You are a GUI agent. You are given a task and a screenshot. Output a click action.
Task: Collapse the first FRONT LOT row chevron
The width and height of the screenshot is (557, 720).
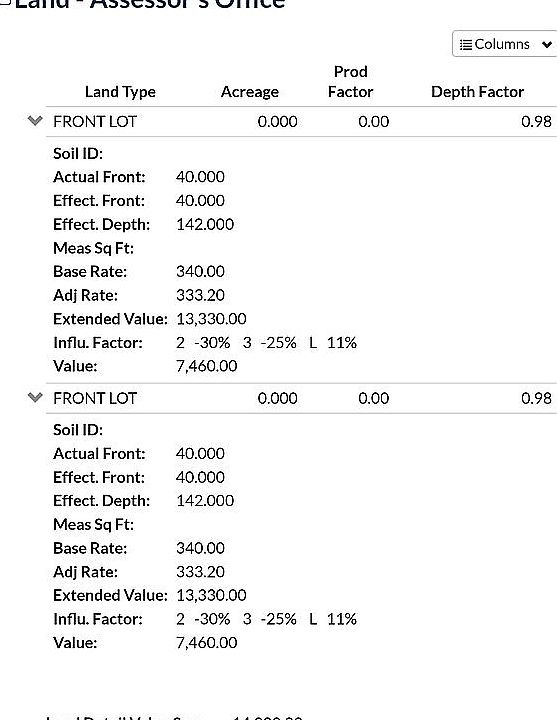35,121
